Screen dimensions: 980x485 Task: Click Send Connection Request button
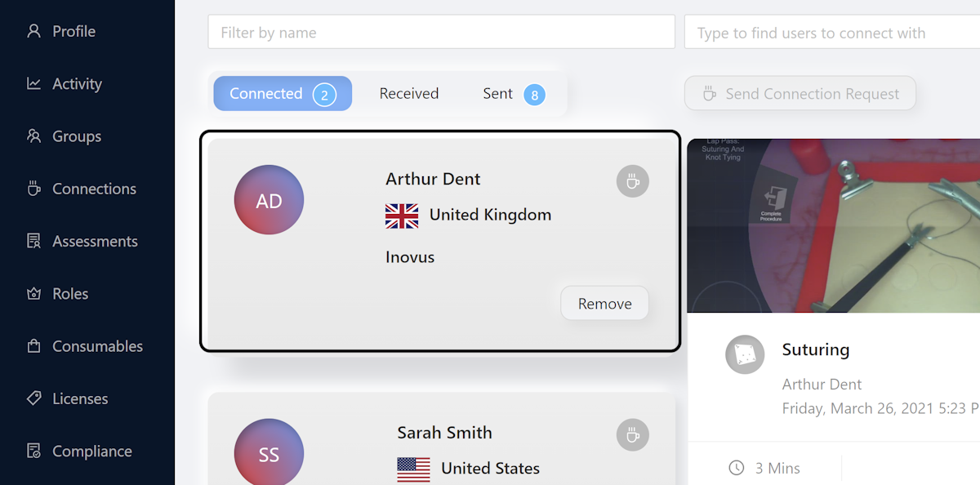point(800,94)
